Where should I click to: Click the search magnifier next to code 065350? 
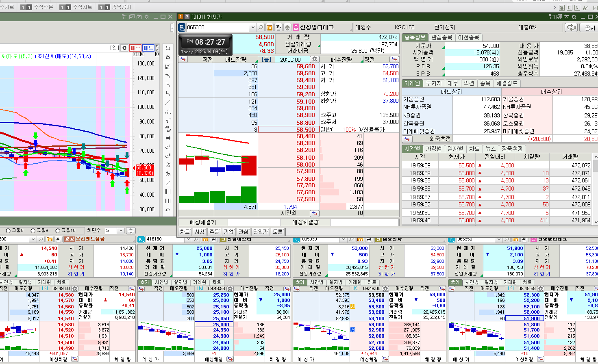click(x=261, y=27)
